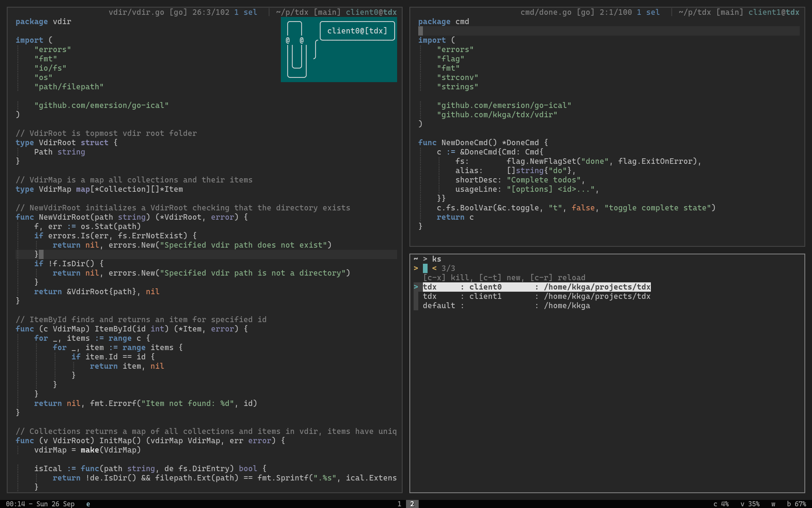Click the [c-x] kill hint
The height and width of the screenshot is (508, 812).
coord(446,278)
